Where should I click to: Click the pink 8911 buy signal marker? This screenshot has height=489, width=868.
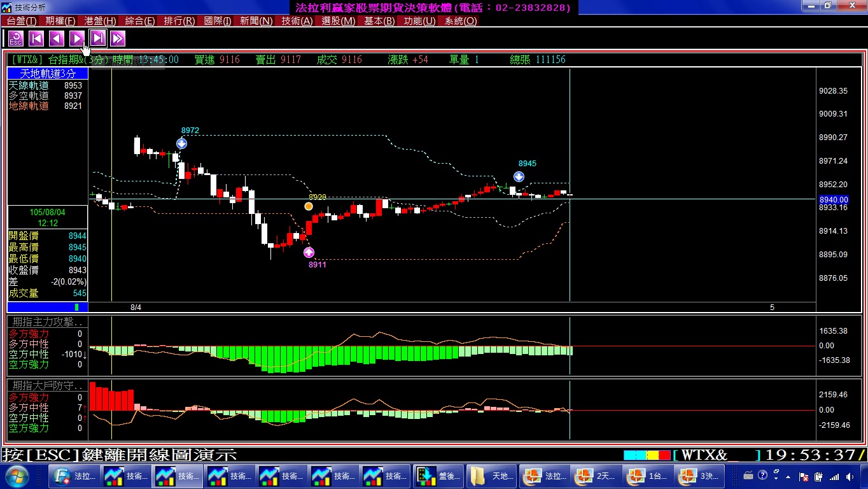coord(309,252)
